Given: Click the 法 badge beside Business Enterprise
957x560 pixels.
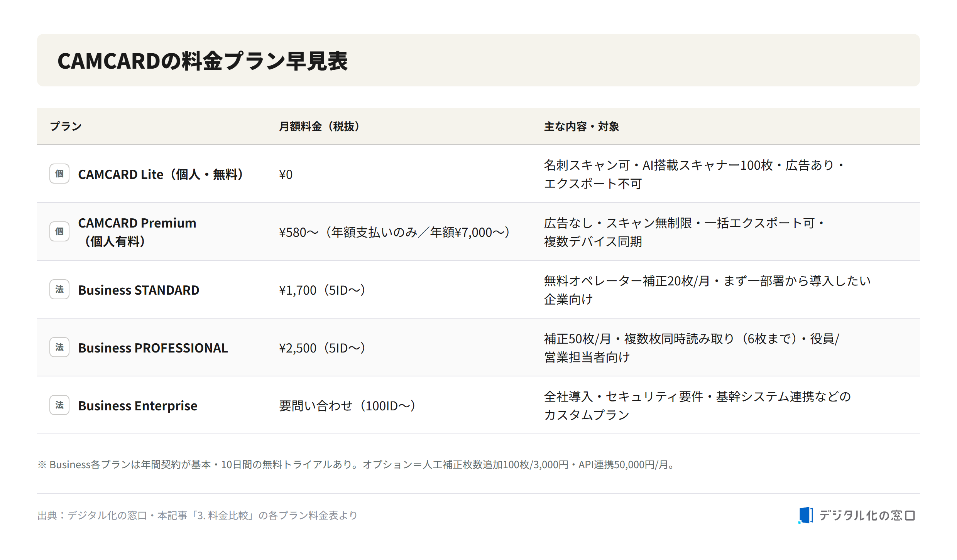Looking at the screenshot, I should [59, 405].
